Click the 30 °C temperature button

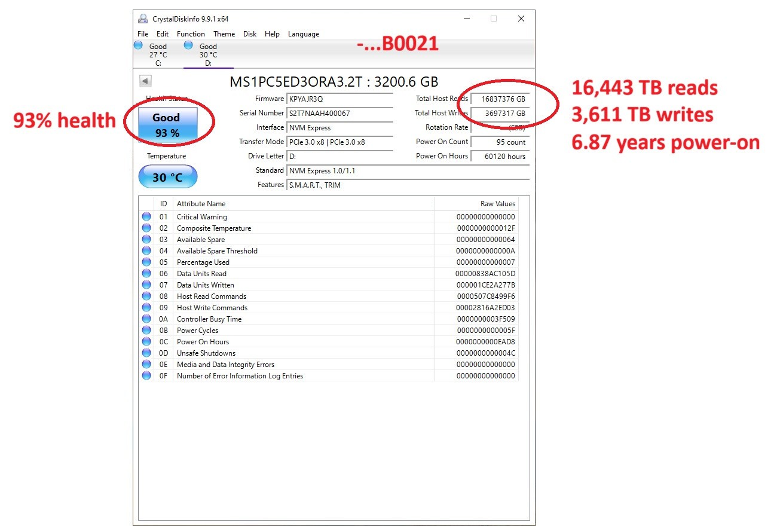click(167, 177)
